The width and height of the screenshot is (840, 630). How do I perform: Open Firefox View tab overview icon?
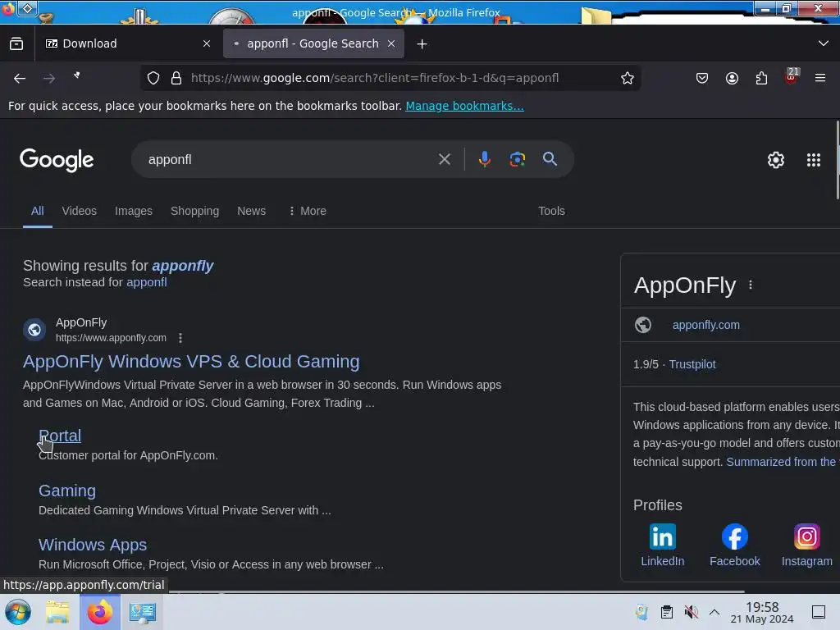pos(16,43)
